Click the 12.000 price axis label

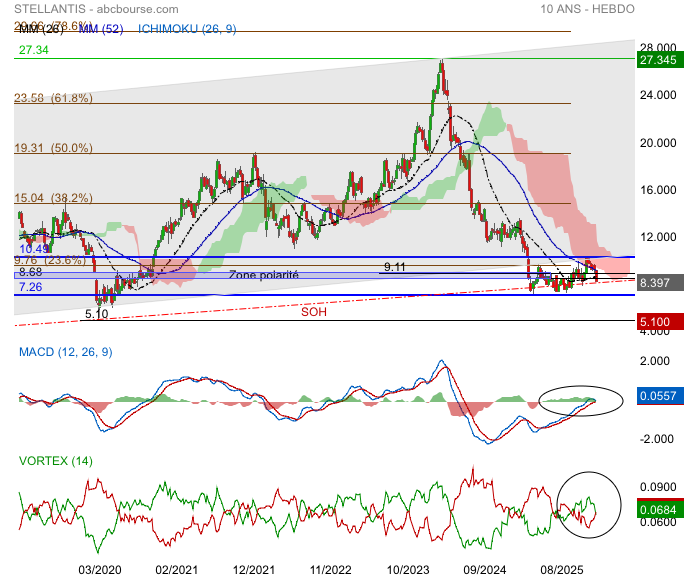pyautogui.click(x=658, y=237)
